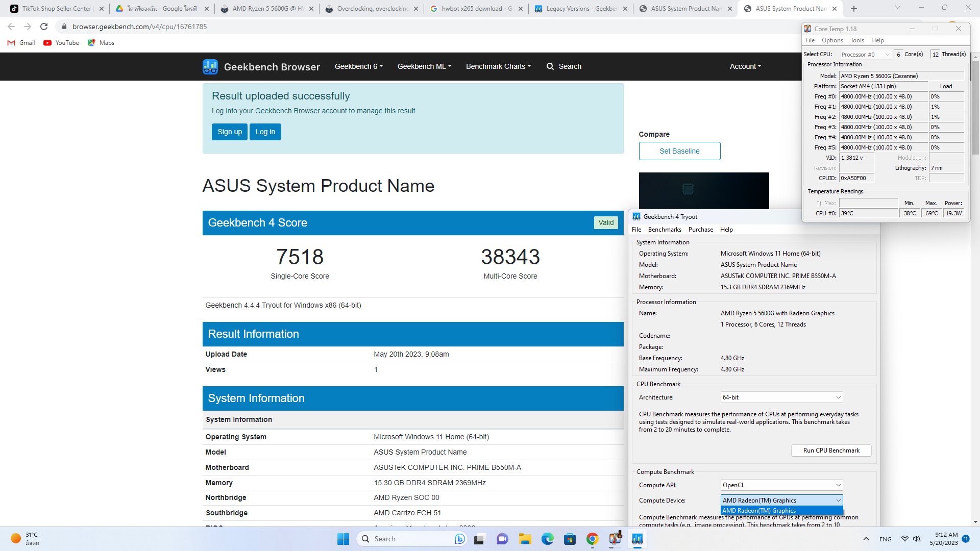Open Geekbench 4 Purchase menu
Image resolution: width=980 pixels, height=551 pixels.
(x=701, y=230)
